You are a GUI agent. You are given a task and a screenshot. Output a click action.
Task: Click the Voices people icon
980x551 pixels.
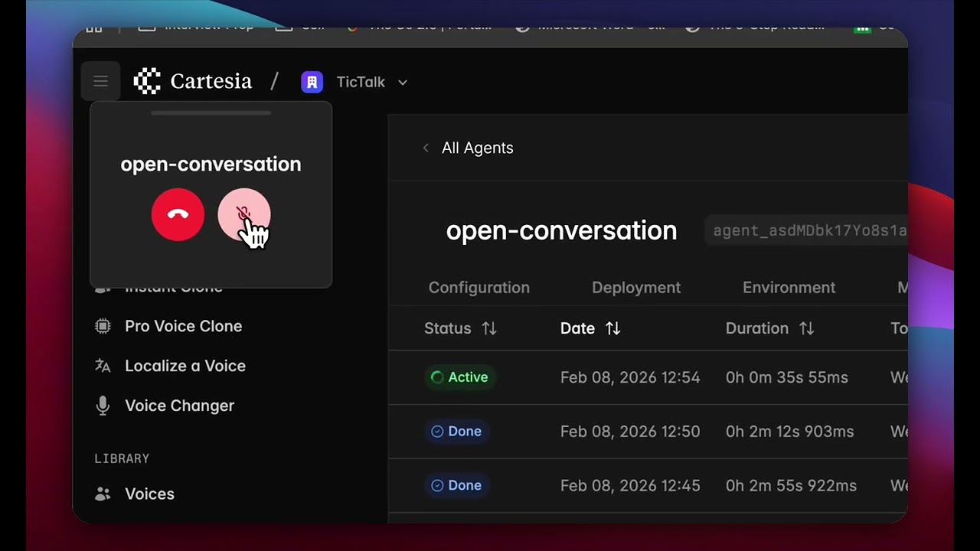tap(103, 494)
